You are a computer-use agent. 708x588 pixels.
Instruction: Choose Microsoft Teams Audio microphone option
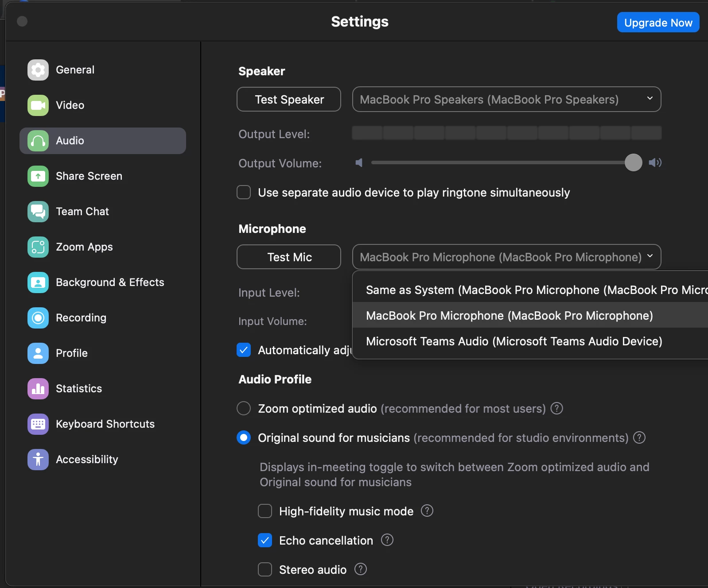514,341
